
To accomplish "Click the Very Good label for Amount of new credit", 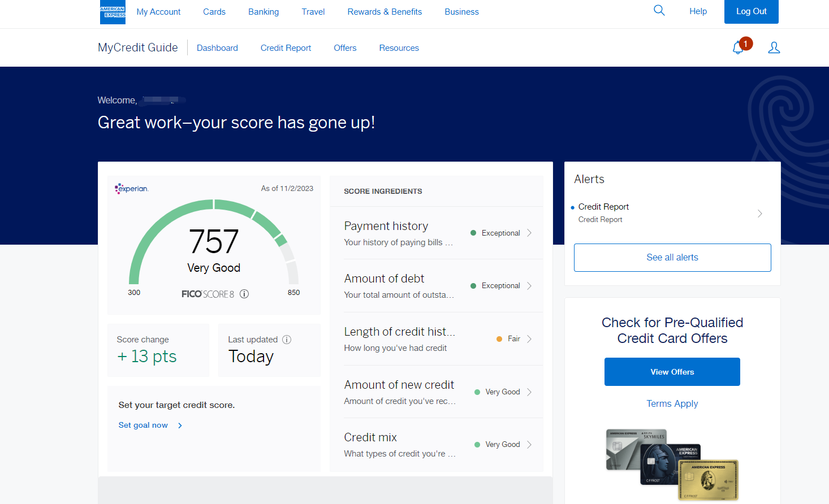I will [x=502, y=392].
